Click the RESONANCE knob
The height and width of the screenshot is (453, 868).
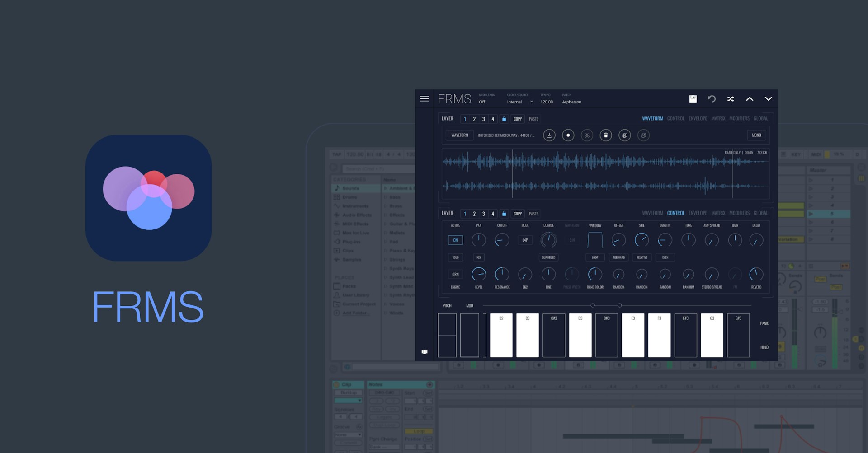point(502,274)
